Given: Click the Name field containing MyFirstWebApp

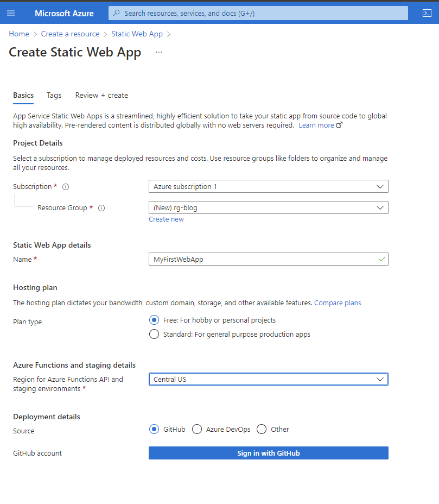Looking at the screenshot, I should pos(264,260).
